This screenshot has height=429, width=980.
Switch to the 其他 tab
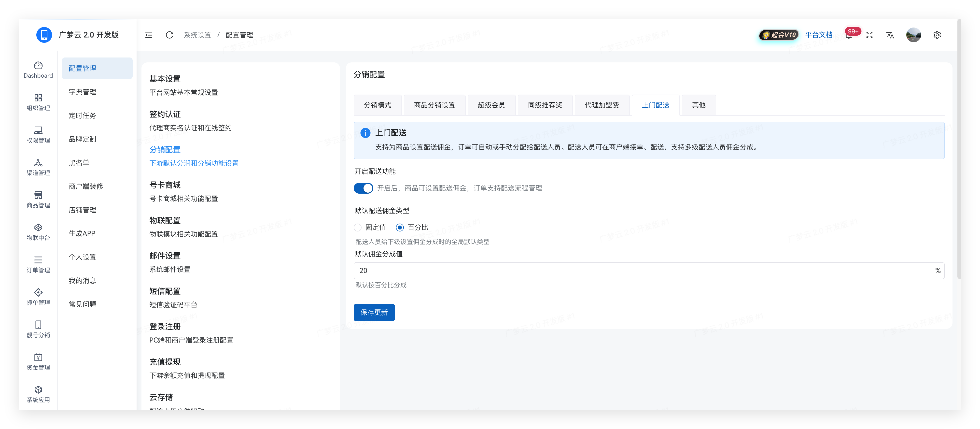click(x=698, y=105)
